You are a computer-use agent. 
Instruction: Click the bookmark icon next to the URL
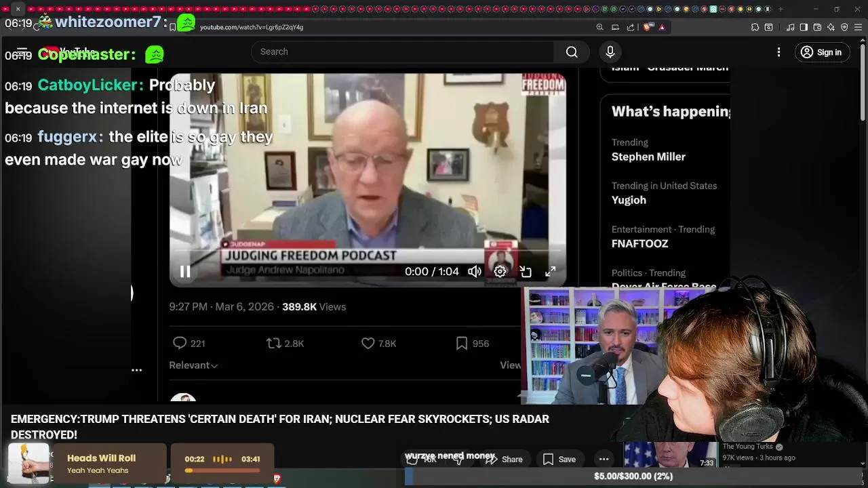[x=173, y=27]
